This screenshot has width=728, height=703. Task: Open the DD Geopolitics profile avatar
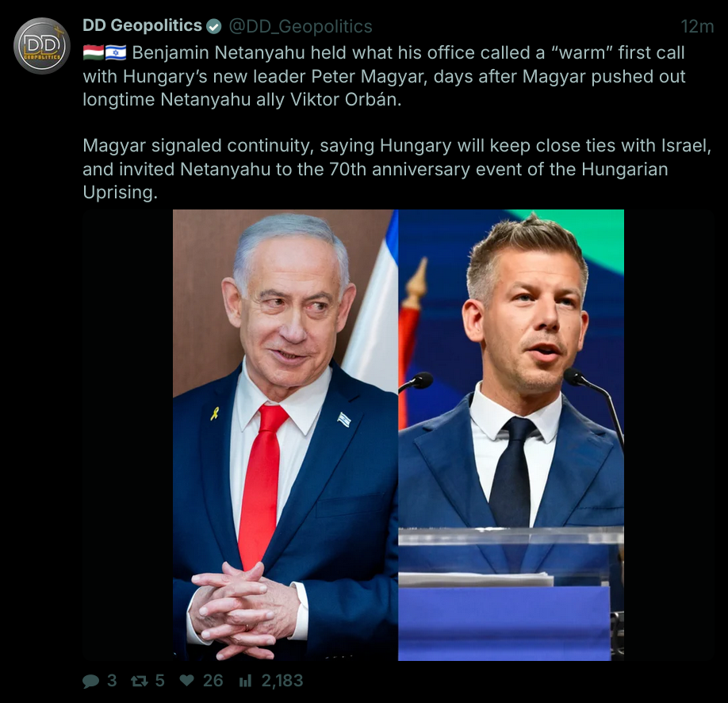click(x=42, y=46)
